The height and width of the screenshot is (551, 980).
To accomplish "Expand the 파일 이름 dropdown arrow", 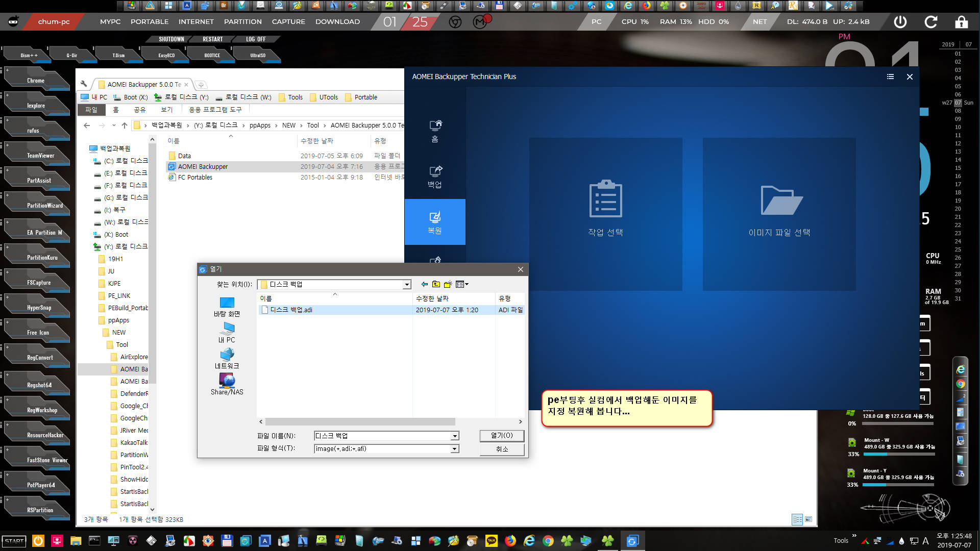I will coord(455,436).
